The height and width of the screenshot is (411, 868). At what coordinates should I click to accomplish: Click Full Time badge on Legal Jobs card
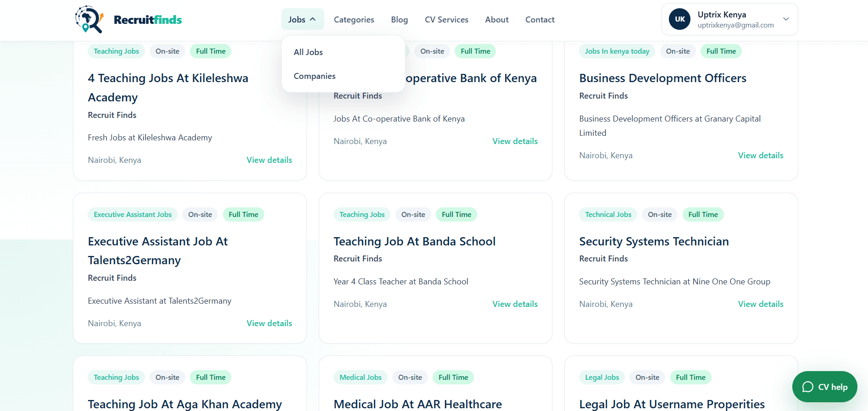point(690,378)
